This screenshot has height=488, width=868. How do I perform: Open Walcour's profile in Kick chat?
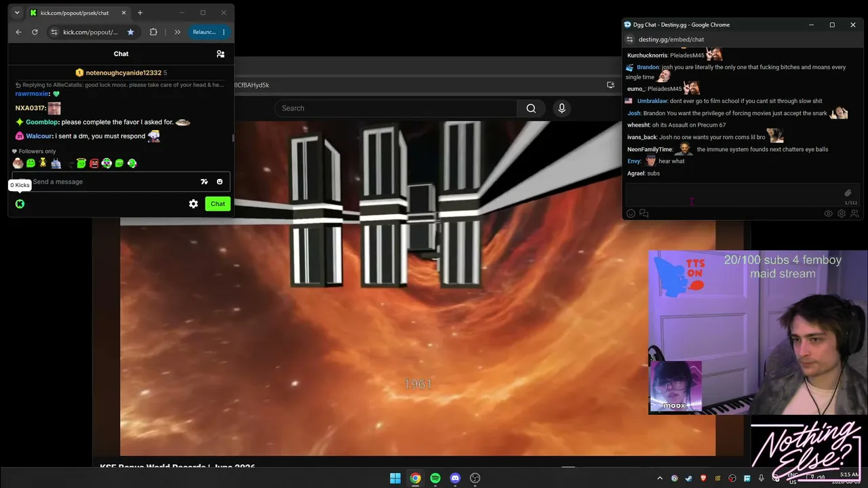[x=39, y=136]
